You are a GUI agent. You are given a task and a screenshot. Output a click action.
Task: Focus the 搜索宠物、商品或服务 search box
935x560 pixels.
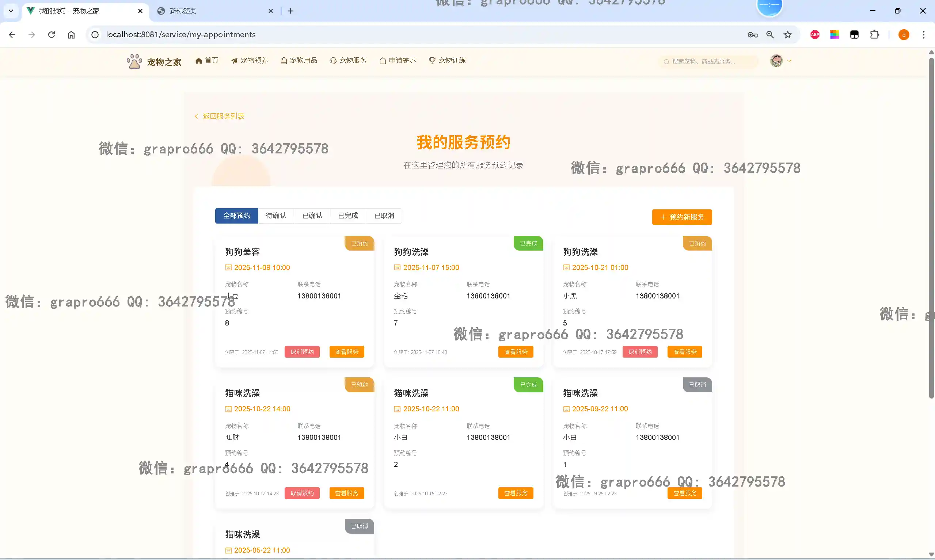[x=708, y=61]
